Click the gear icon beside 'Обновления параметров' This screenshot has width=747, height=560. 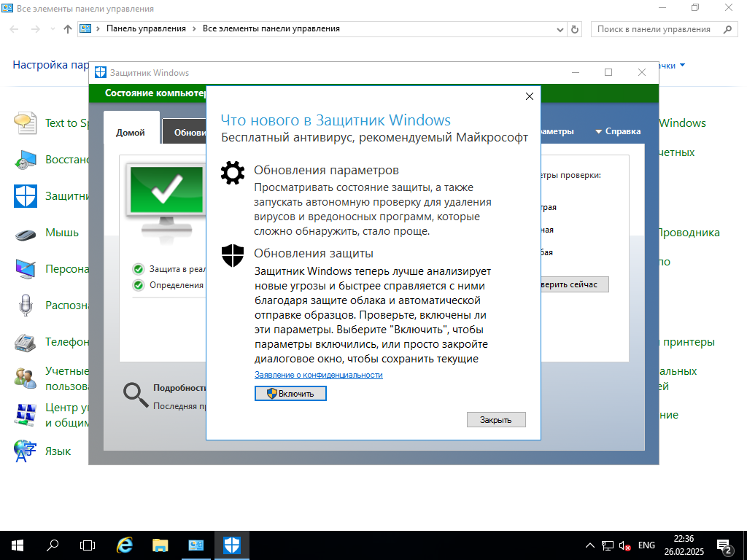click(x=233, y=172)
